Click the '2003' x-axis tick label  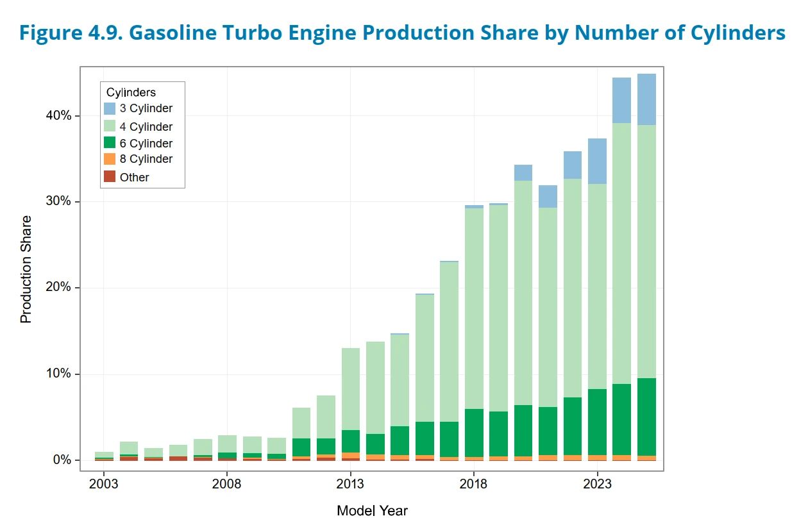[104, 483]
